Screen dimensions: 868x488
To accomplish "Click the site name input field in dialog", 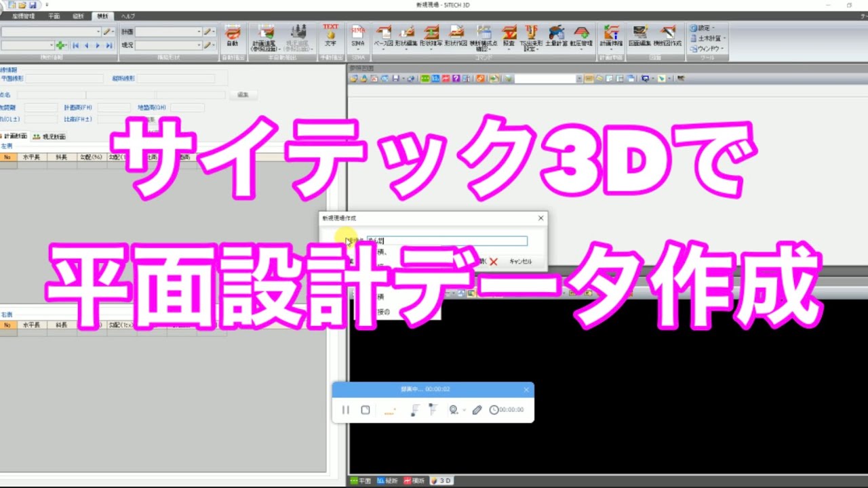I will point(447,241).
